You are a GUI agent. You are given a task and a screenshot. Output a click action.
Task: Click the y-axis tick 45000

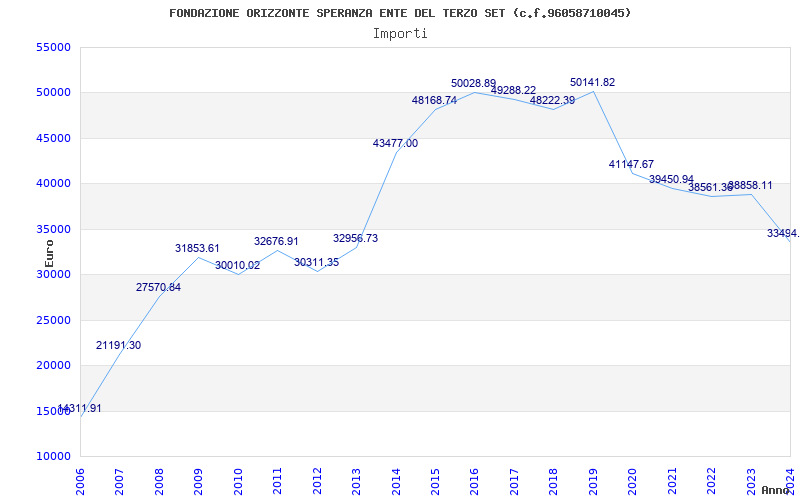tap(53, 138)
